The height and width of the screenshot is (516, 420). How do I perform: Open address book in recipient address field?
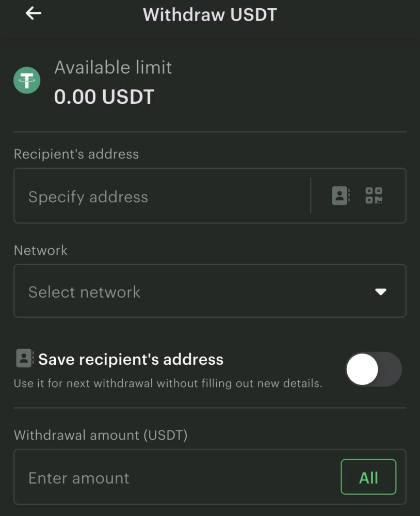(x=340, y=196)
